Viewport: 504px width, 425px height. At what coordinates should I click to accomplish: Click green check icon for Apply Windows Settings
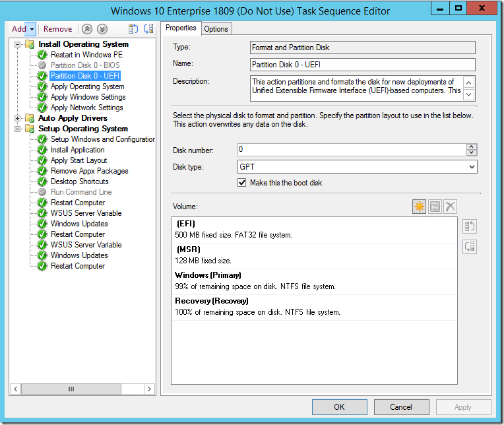click(42, 97)
